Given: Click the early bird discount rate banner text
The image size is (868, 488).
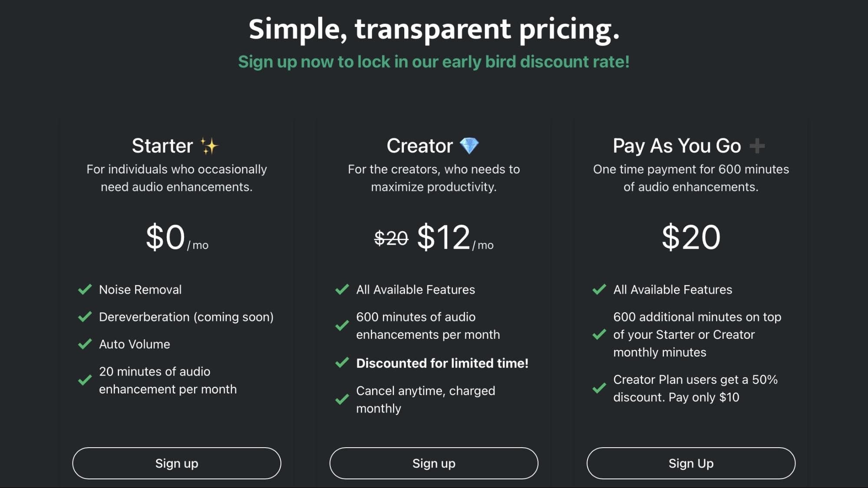Looking at the screenshot, I should point(434,62).
